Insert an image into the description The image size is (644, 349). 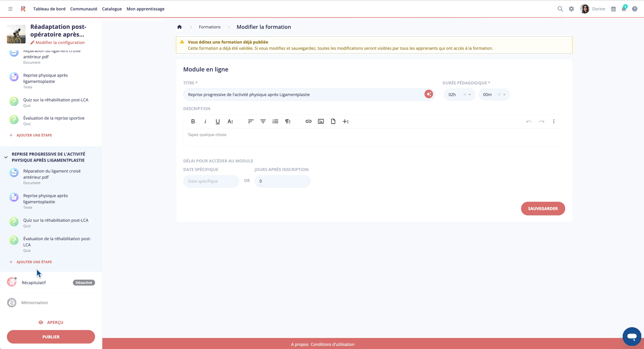click(321, 121)
